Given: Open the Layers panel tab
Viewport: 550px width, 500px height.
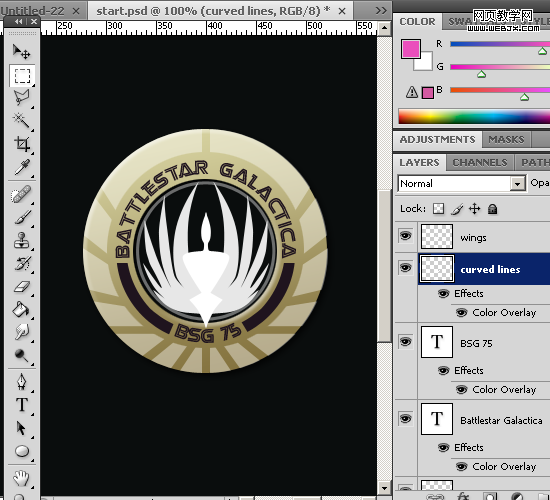Looking at the screenshot, I should tap(419, 163).
